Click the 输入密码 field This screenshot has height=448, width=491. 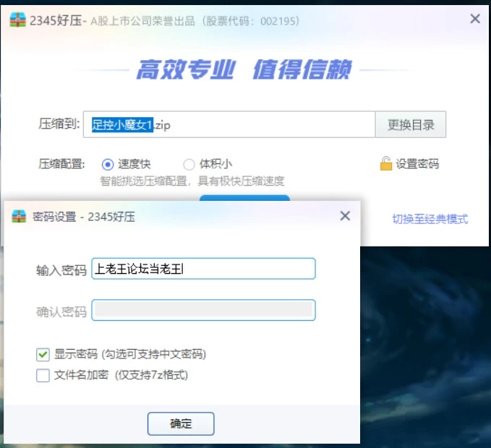(203, 268)
